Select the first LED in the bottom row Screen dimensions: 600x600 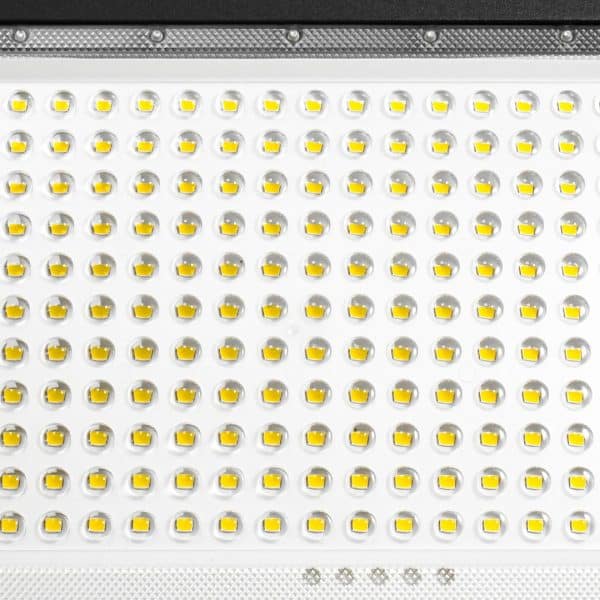click(11, 523)
